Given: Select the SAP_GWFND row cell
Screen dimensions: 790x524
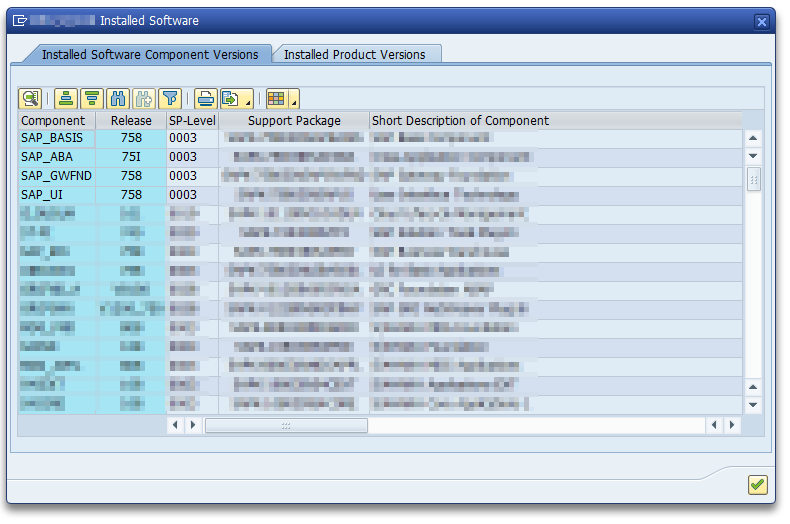Looking at the screenshot, I should (x=55, y=176).
